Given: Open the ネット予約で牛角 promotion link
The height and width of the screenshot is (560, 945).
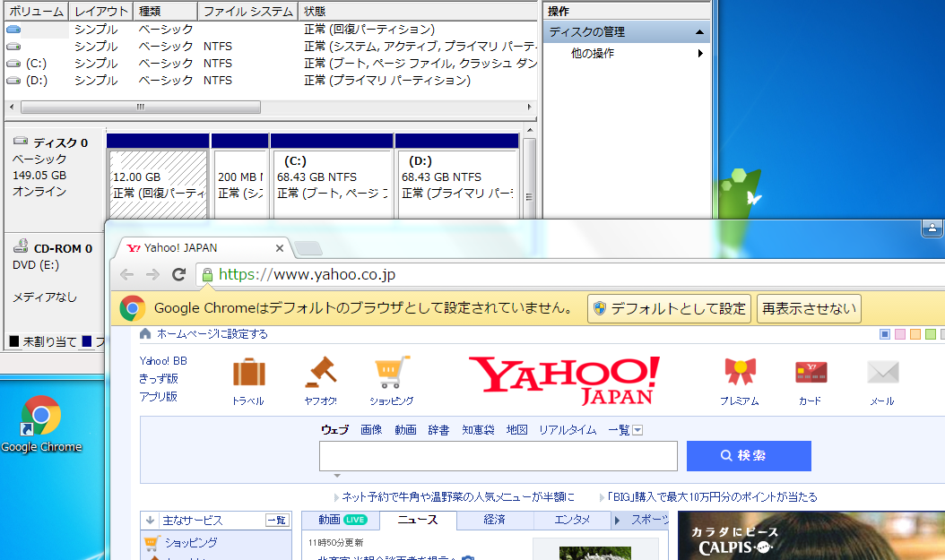Looking at the screenshot, I should coord(457,496).
